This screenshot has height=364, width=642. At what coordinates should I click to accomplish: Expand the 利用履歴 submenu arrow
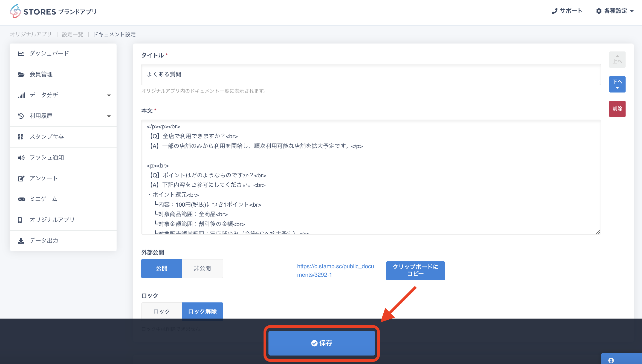click(x=109, y=116)
